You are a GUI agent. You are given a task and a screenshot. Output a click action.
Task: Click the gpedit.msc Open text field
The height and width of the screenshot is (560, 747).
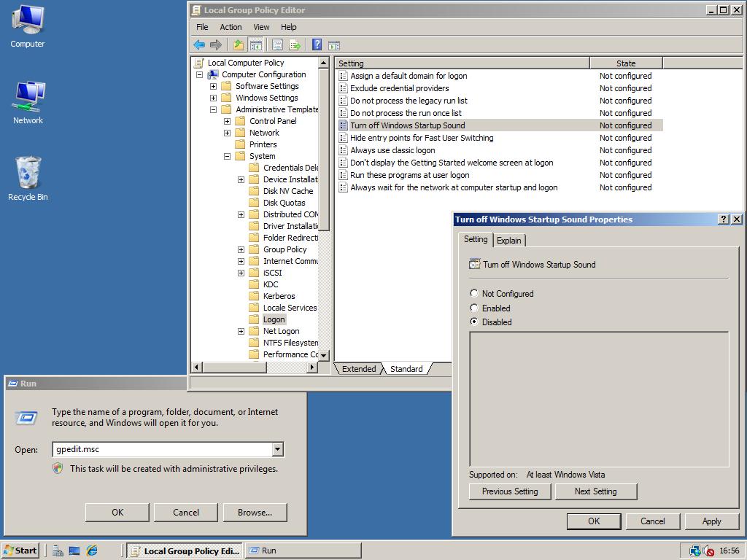click(x=163, y=449)
